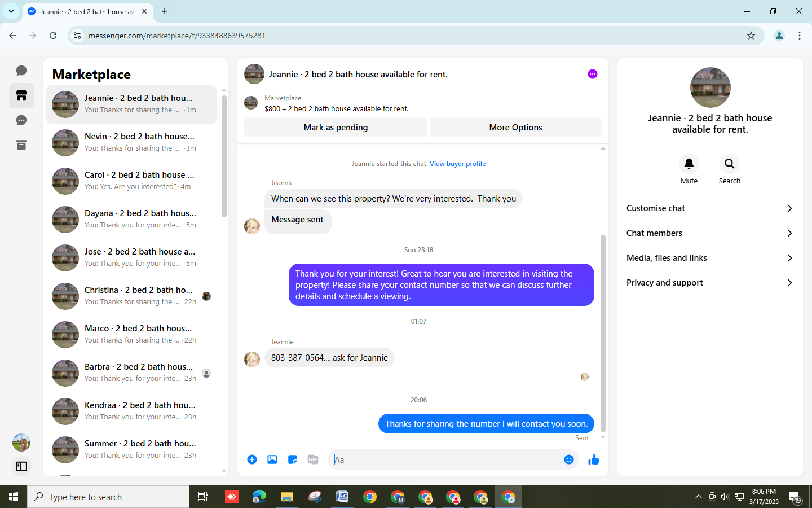The height and width of the screenshot is (508, 812).
Task: Open conversation information purple dots icon
Action: tap(593, 74)
